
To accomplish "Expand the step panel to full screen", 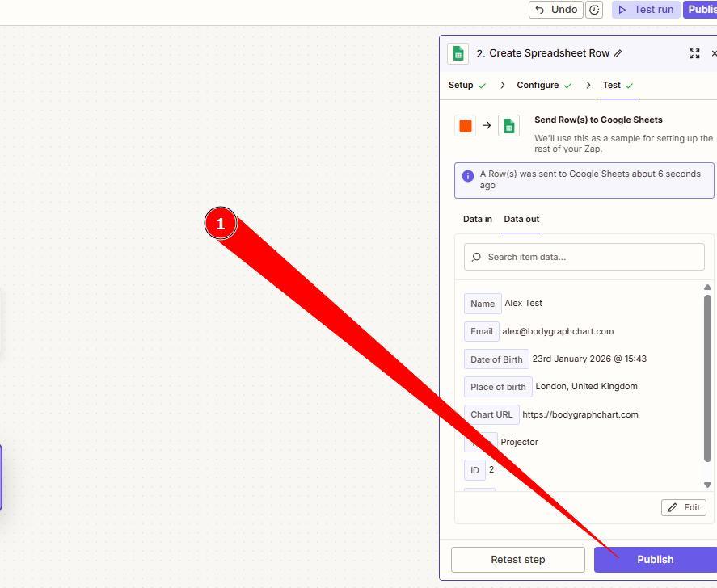I will click(x=694, y=53).
